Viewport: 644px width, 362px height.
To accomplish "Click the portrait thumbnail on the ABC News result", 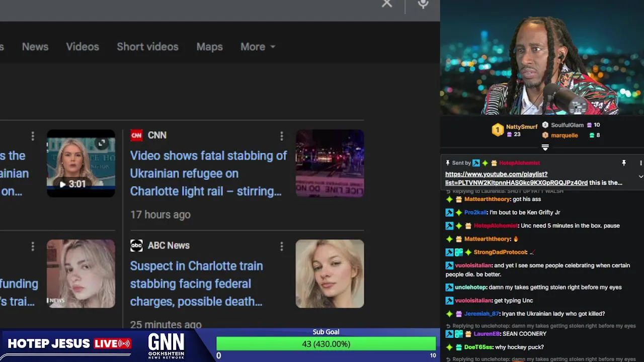I will coord(330,274).
